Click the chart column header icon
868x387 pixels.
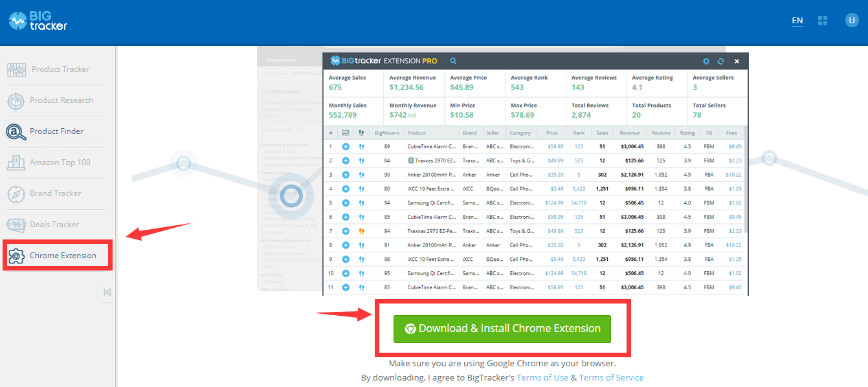tap(346, 133)
